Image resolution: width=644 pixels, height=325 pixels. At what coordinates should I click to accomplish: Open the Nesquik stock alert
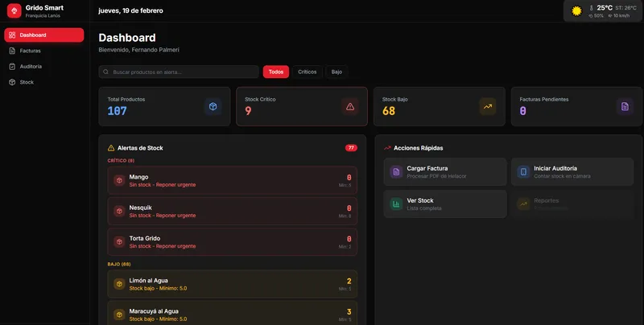(232, 211)
